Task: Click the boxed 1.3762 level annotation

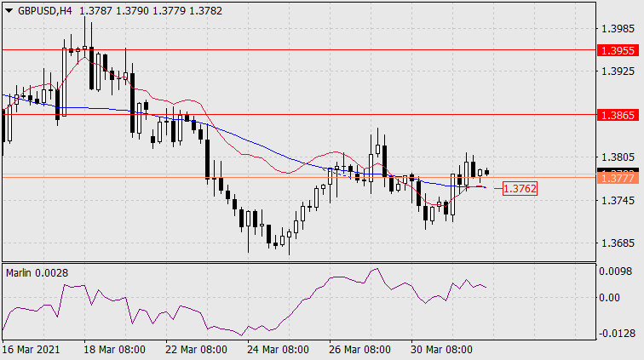Action: point(520,189)
